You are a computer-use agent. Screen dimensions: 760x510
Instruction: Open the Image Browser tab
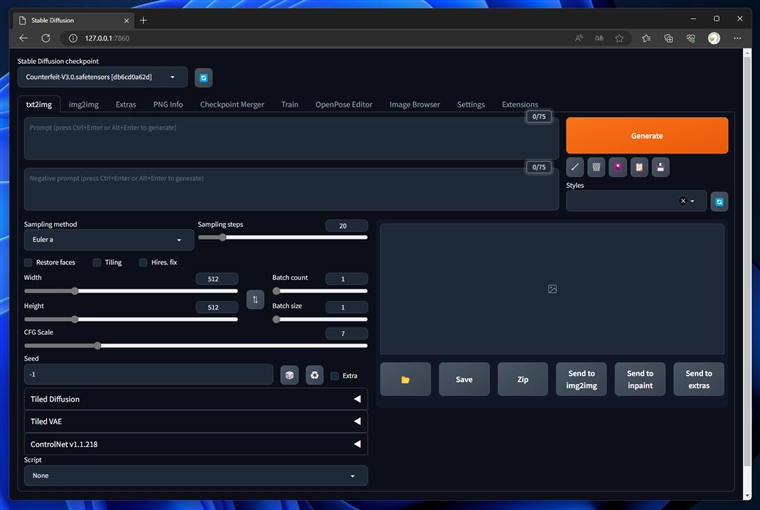414,104
